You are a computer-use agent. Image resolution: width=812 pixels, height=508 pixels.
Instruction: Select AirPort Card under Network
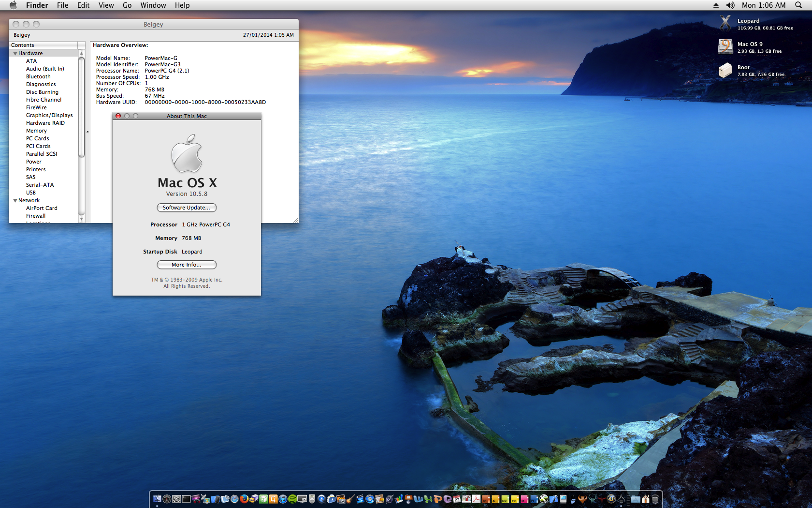pos(42,208)
